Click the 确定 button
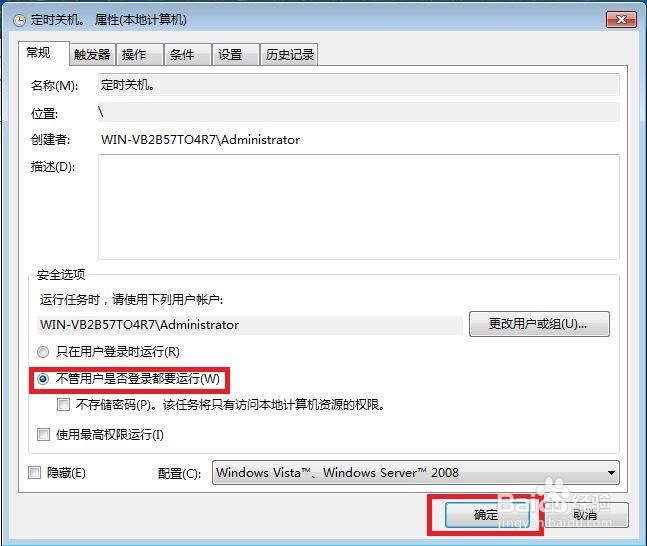This screenshot has width=647, height=546. 487,515
